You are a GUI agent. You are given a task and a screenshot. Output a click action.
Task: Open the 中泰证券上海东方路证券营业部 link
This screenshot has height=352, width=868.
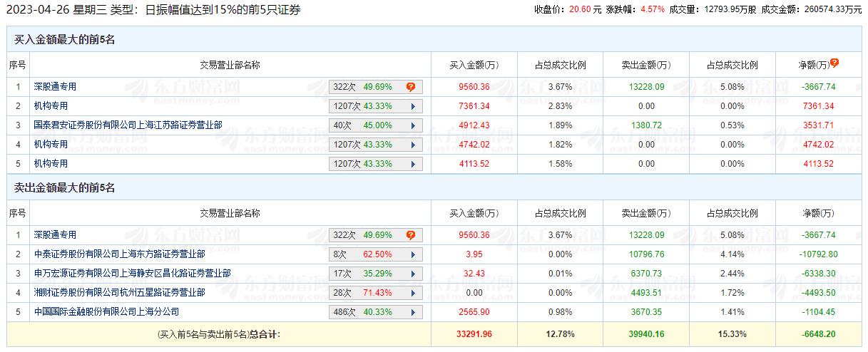[x=119, y=254]
